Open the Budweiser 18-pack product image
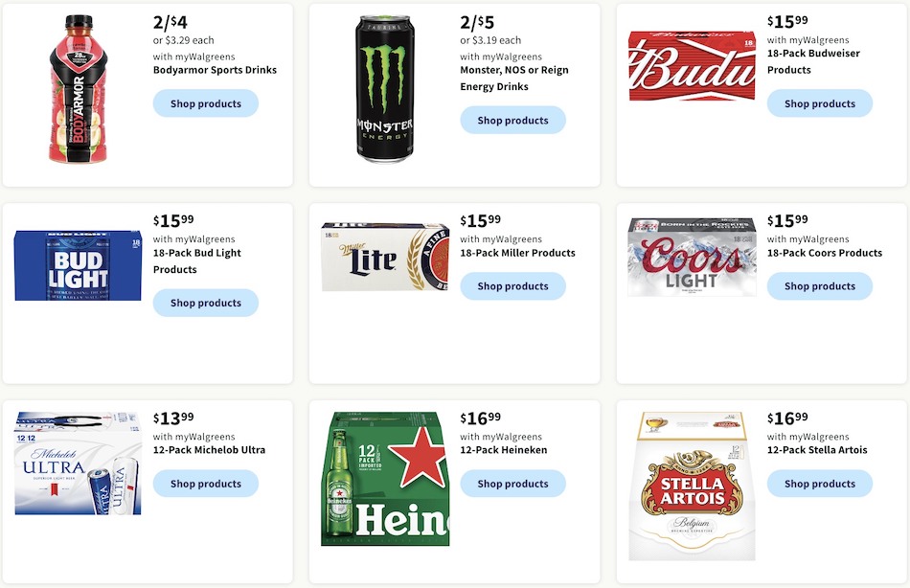This screenshot has width=910, height=588. point(692,66)
